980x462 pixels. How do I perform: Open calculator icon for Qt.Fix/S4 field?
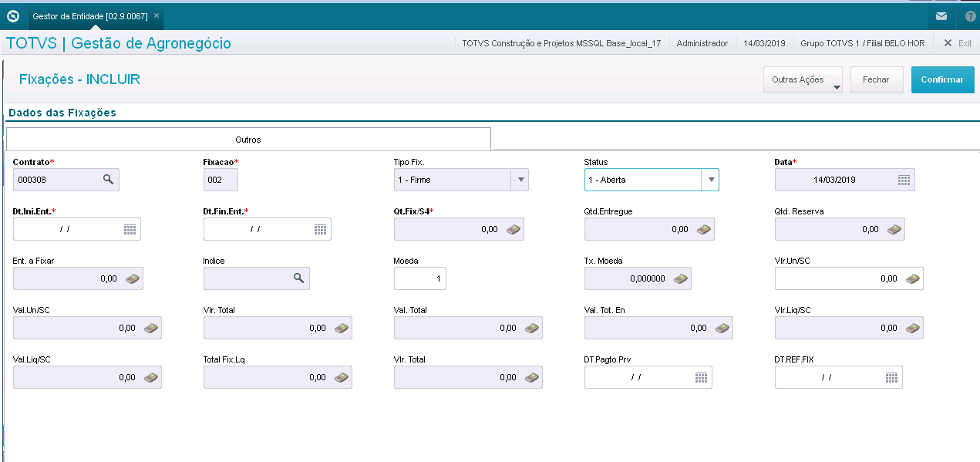coord(514,229)
